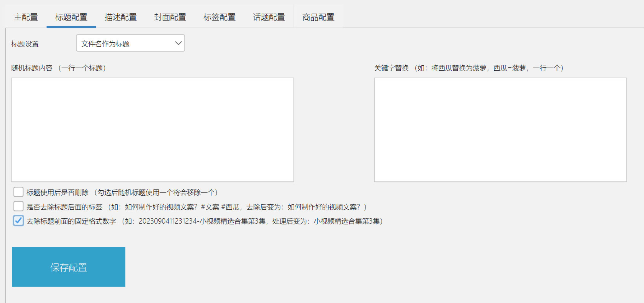Click inside the 关键字替换 text area
Viewport: 644px width, 303px height.
[x=500, y=130]
